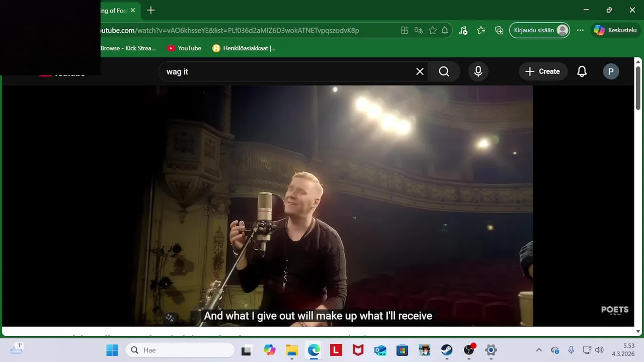Open Task View from the taskbar
Screen dimensions: 644x362
point(246,350)
